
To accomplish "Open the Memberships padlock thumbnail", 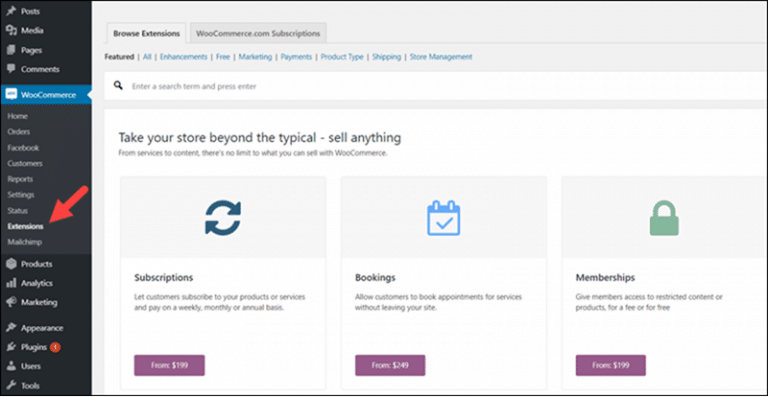I will tap(664, 217).
